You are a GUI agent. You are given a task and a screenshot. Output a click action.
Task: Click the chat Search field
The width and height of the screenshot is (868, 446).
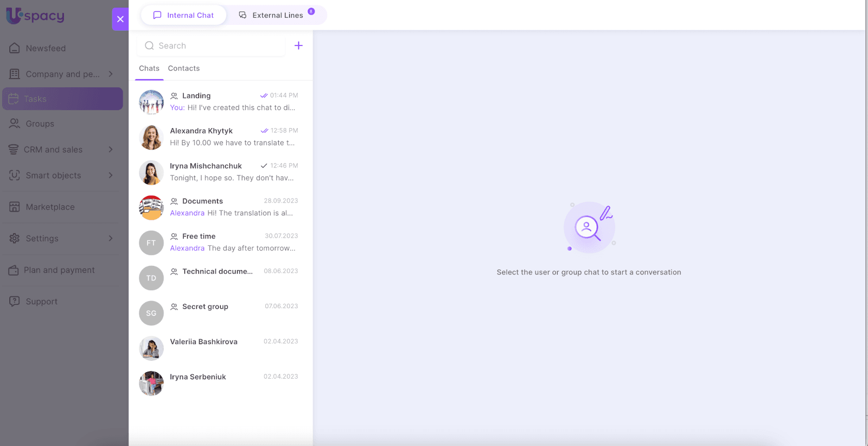[212, 46]
